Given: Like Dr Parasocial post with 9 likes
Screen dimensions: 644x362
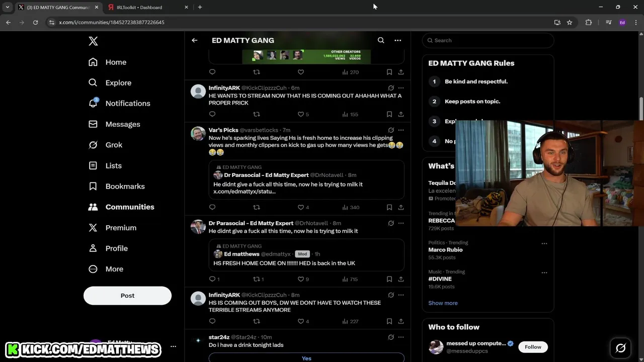Looking at the screenshot, I should [x=301, y=279].
